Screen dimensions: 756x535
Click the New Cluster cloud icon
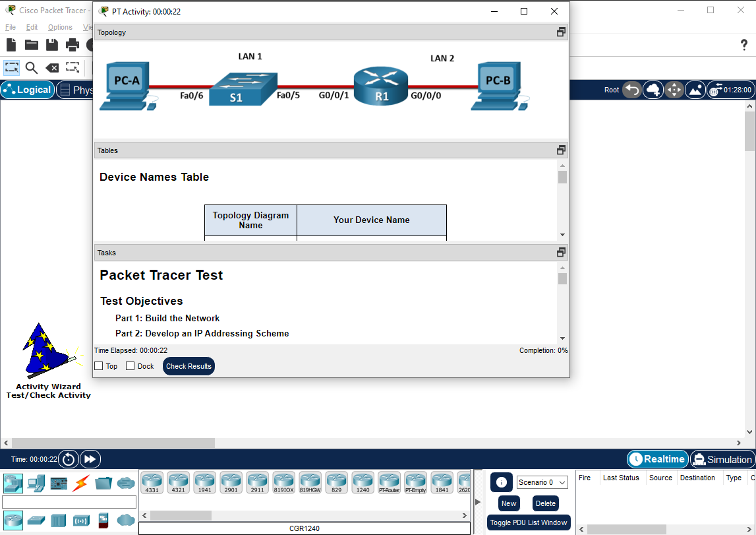pyautogui.click(x=653, y=89)
